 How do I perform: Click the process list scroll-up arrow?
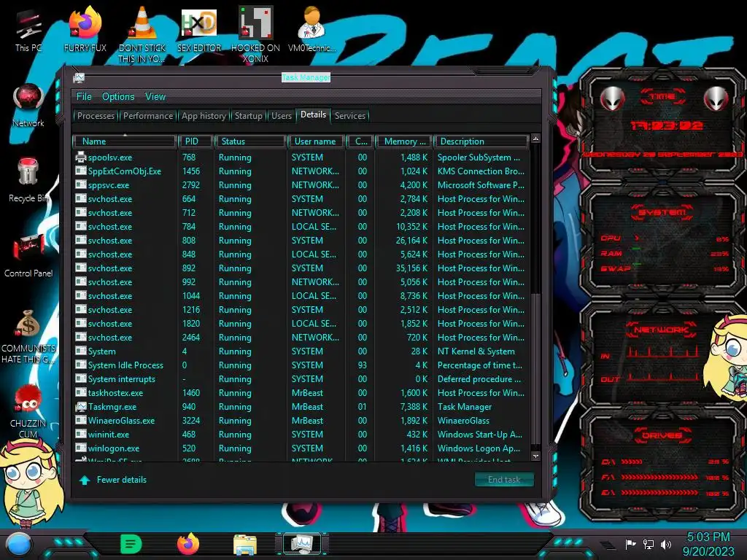click(535, 139)
